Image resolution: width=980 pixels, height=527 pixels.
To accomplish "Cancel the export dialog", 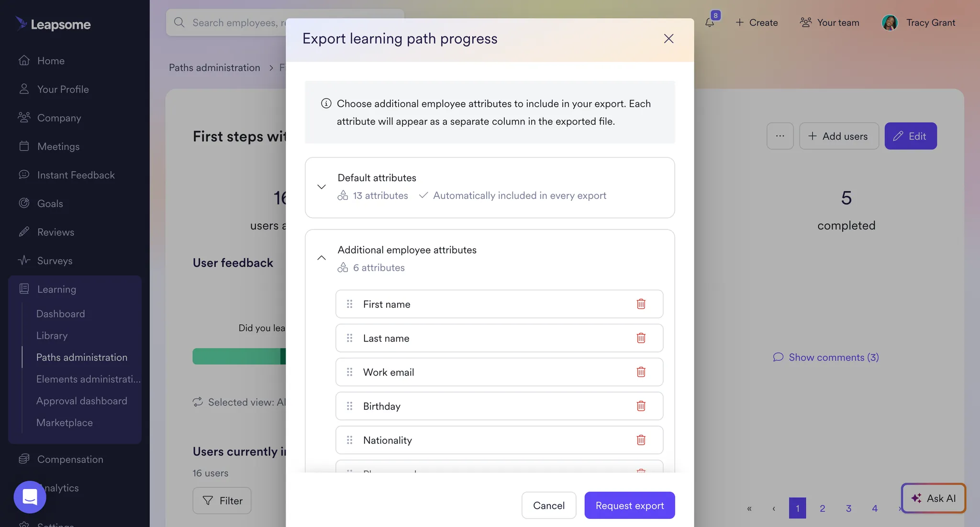I will click(548, 505).
